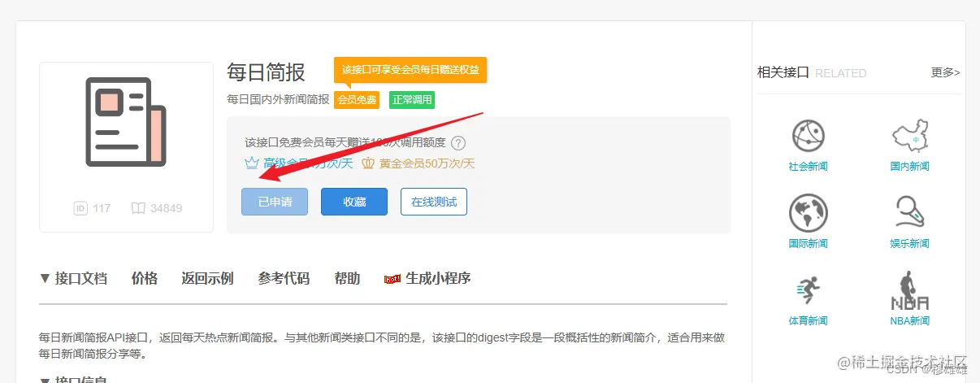Open the 国际新闻 earth icon
The image size is (980, 383).
click(x=808, y=214)
